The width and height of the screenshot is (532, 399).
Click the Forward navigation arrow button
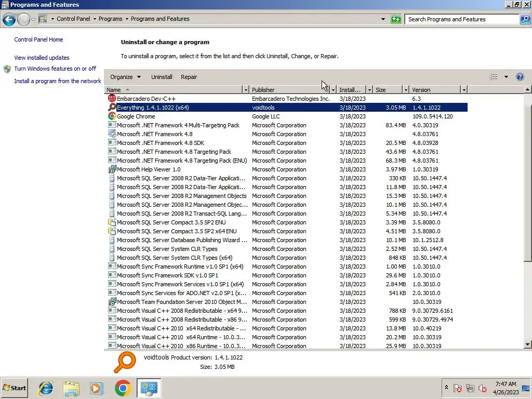tap(23, 19)
